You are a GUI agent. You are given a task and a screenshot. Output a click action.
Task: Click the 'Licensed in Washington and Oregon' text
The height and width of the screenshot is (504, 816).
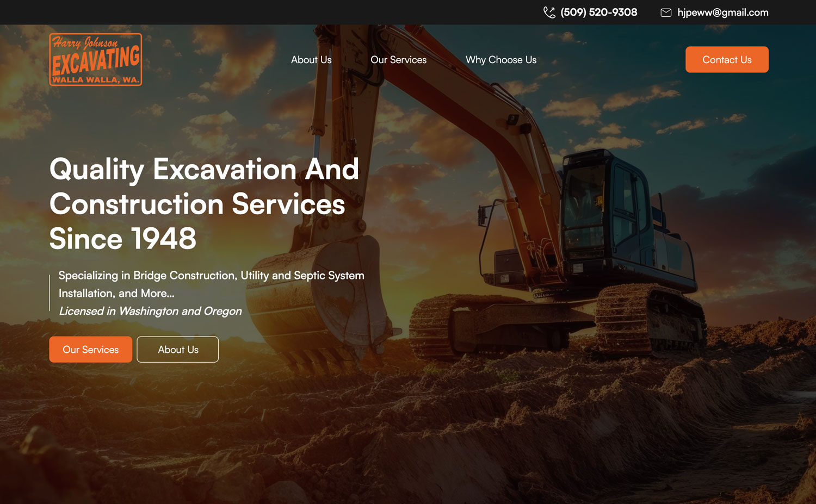[150, 311]
